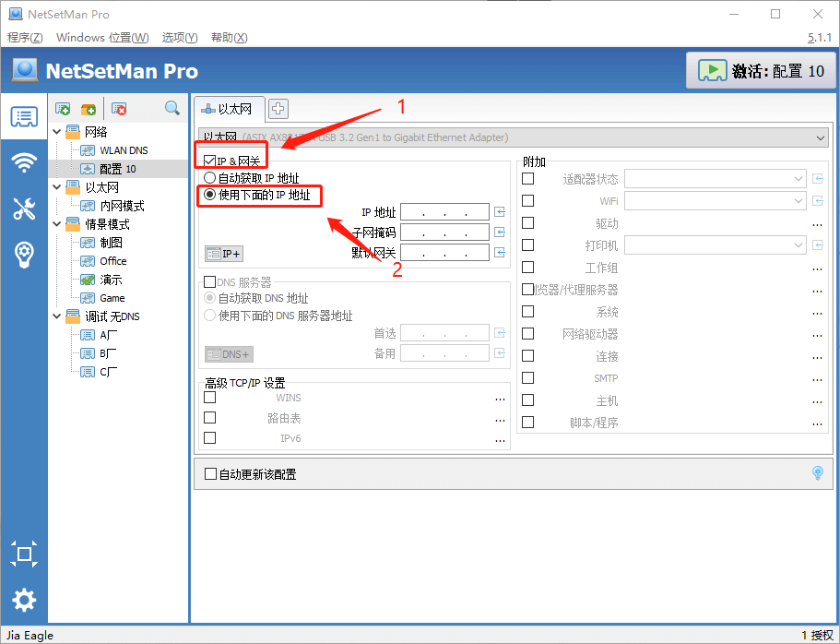This screenshot has width=840, height=644.
Task: Enable the WINS checkbox
Action: (x=210, y=398)
